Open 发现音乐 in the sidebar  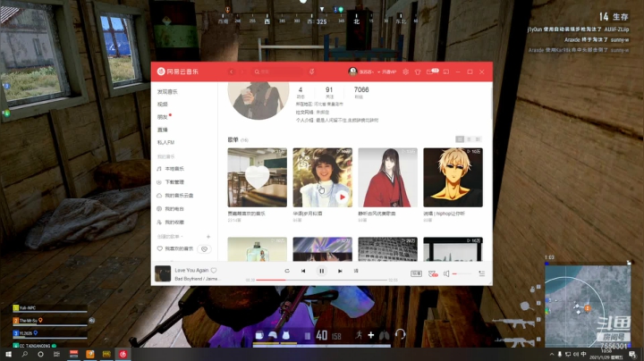[x=167, y=92]
